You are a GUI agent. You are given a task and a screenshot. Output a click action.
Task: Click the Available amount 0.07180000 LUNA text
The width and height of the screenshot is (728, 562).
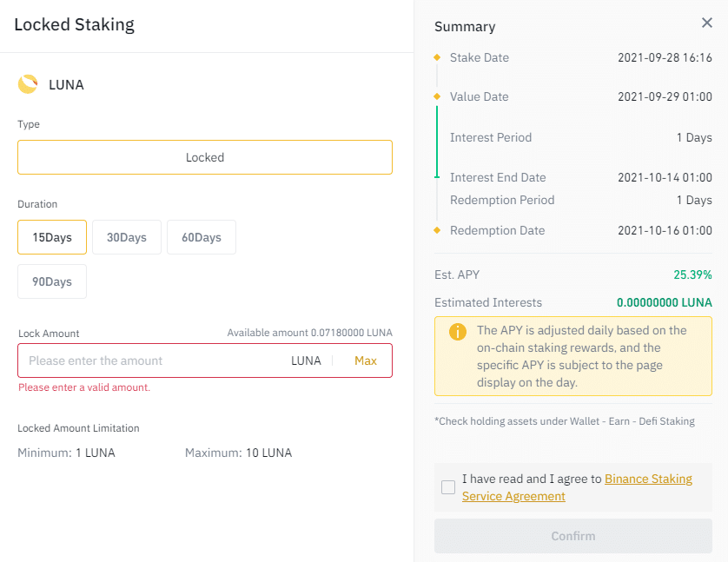(x=309, y=333)
